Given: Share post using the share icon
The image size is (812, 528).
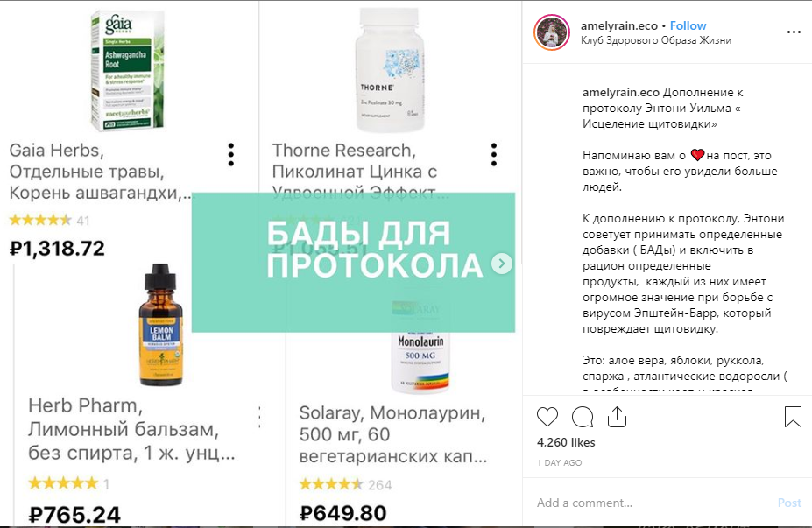Looking at the screenshot, I should (617, 417).
